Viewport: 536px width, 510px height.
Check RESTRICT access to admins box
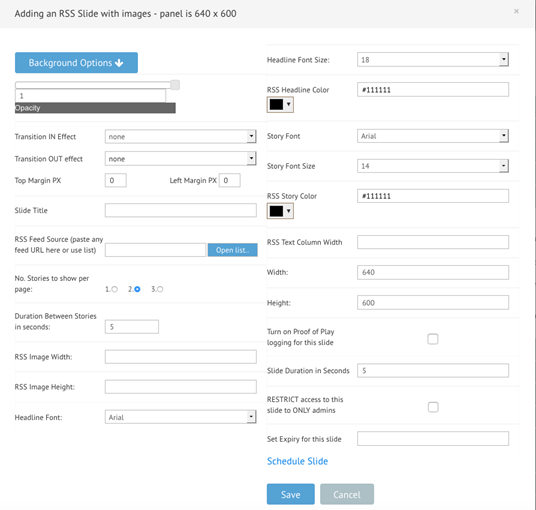(433, 407)
